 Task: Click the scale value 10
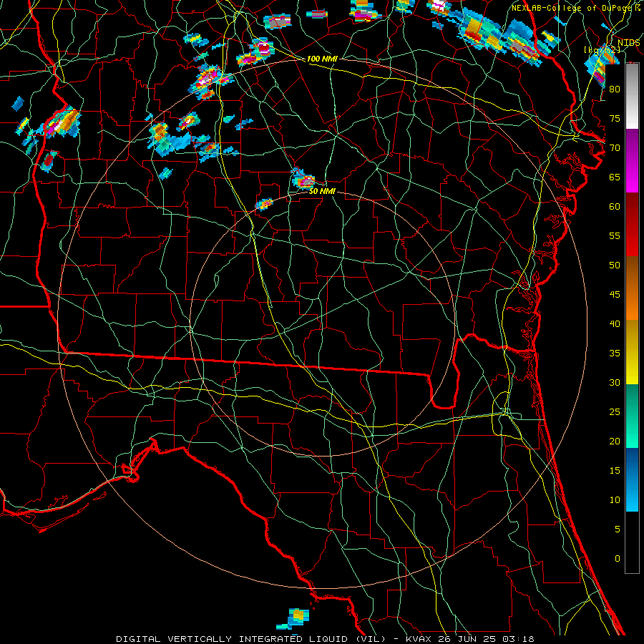pos(615,500)
